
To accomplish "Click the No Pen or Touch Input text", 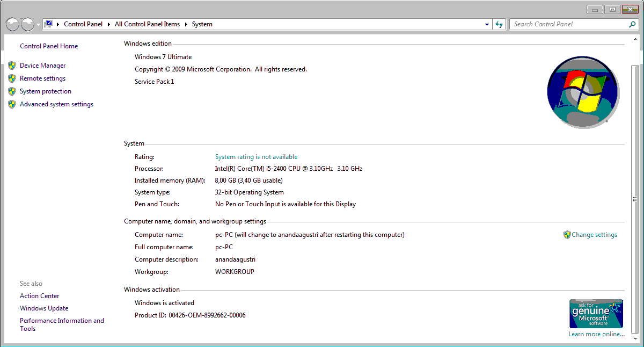I will point(286,204).
